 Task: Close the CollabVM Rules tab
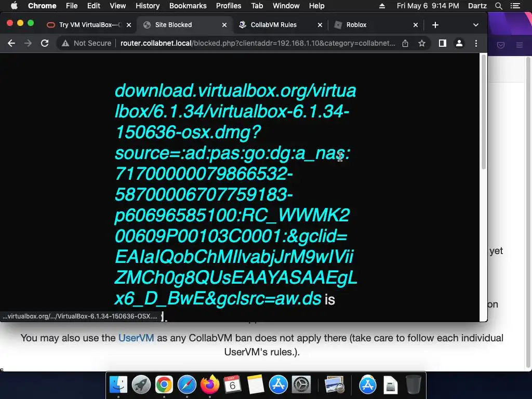click(320, 25)
